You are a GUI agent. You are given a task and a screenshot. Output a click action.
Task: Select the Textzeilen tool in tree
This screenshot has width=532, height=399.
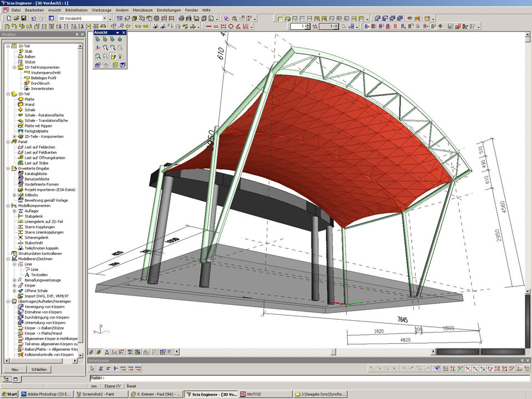click(40, 274)
